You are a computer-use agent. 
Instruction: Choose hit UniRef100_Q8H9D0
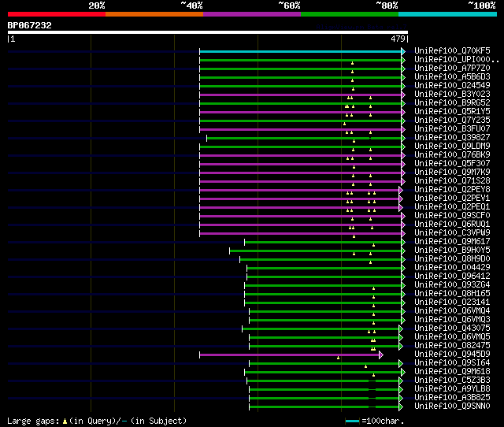[x=452, y=259]
